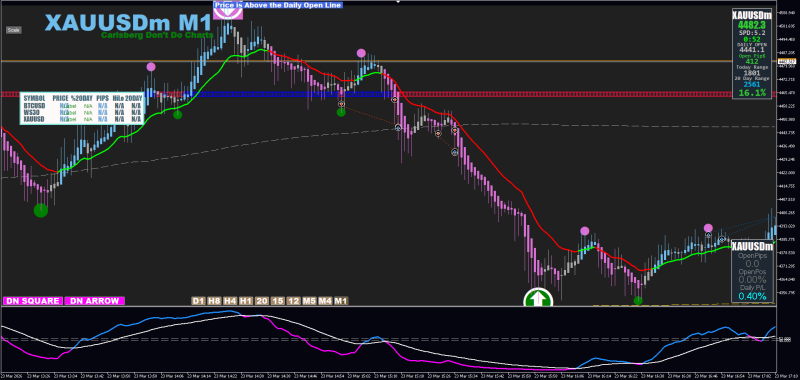The image size is (800, 380).
Task: Click the 0.0 OpenPips value
Action: tap(753, 264)
